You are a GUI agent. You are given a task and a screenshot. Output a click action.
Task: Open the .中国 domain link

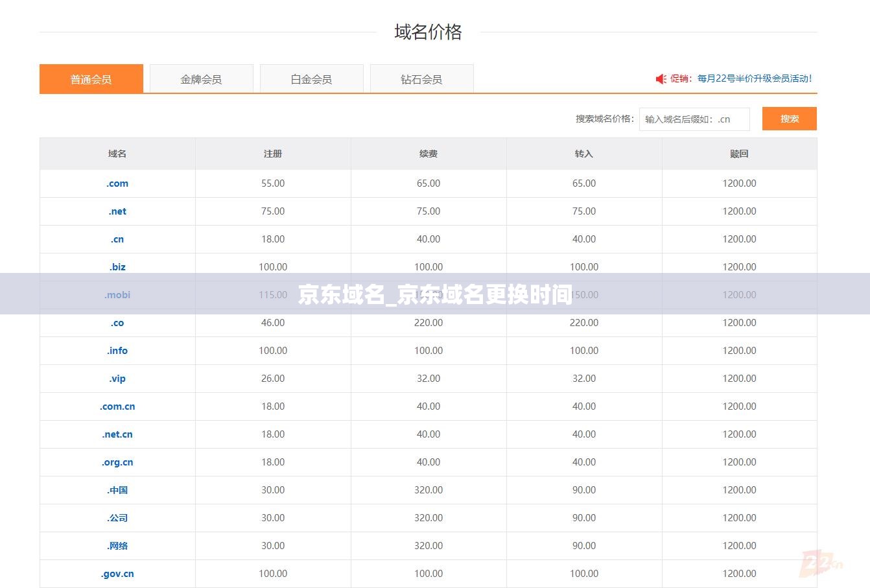[117, 490]
